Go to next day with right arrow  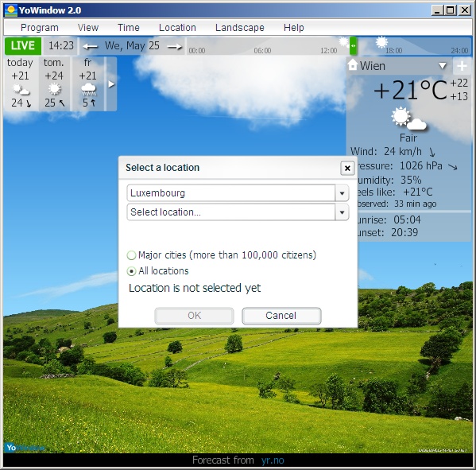pyautogui.click(x=175, y=46)
